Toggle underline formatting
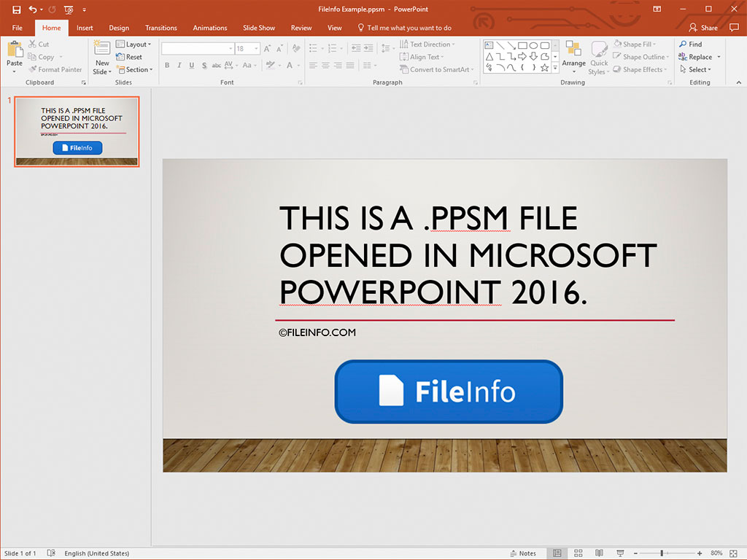747x560 pixels. click(192, 65)
